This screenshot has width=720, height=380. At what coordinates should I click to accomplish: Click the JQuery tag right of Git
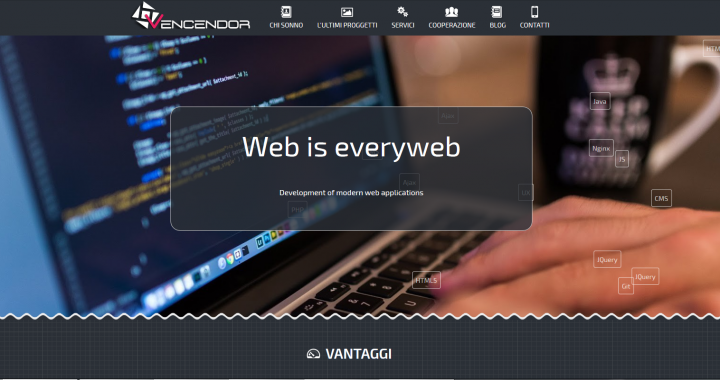645,276
